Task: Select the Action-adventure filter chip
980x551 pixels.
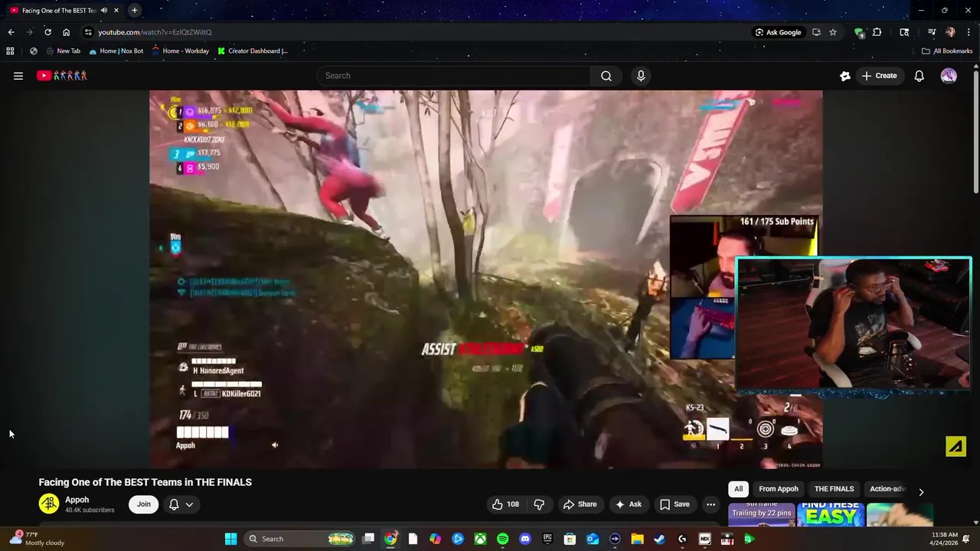Action: click(x=887, y=489)
